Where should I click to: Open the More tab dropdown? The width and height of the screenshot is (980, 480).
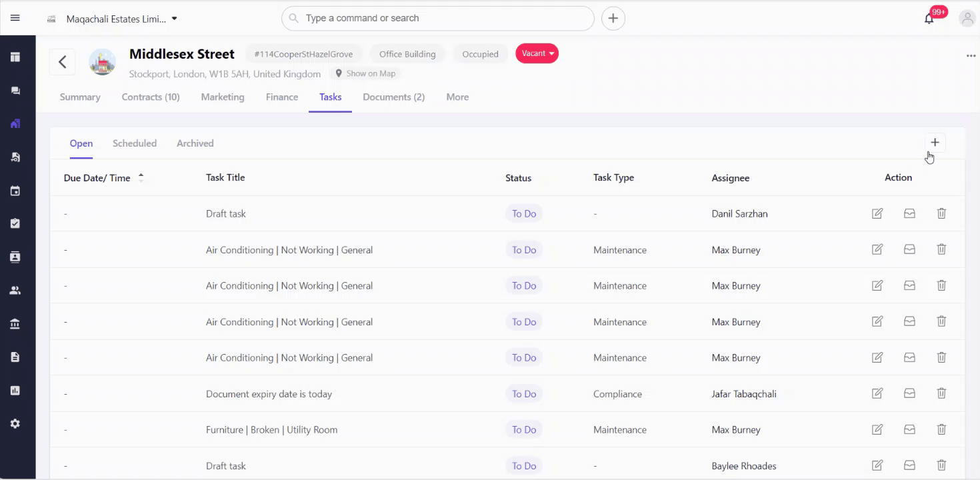[457, 97]
